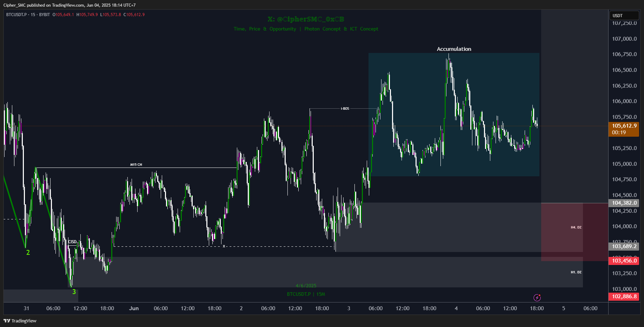Click the countdown timer 00:19
This screenshot has width=644, height=327.
(619, 132)
